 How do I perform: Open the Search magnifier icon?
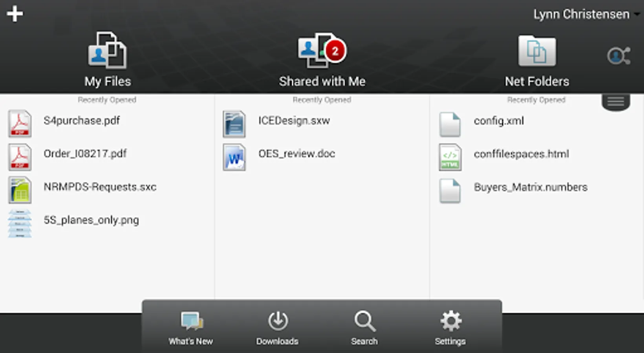point(364,321)
